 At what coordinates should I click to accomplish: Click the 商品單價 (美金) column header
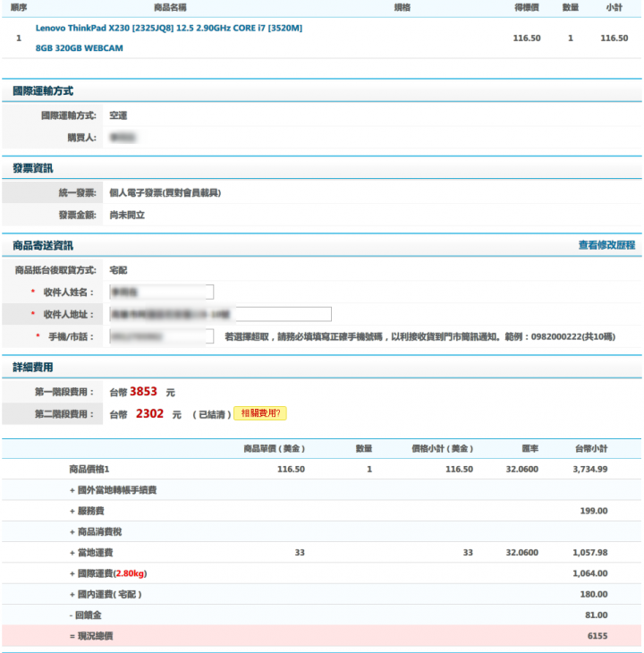point(275,448)
